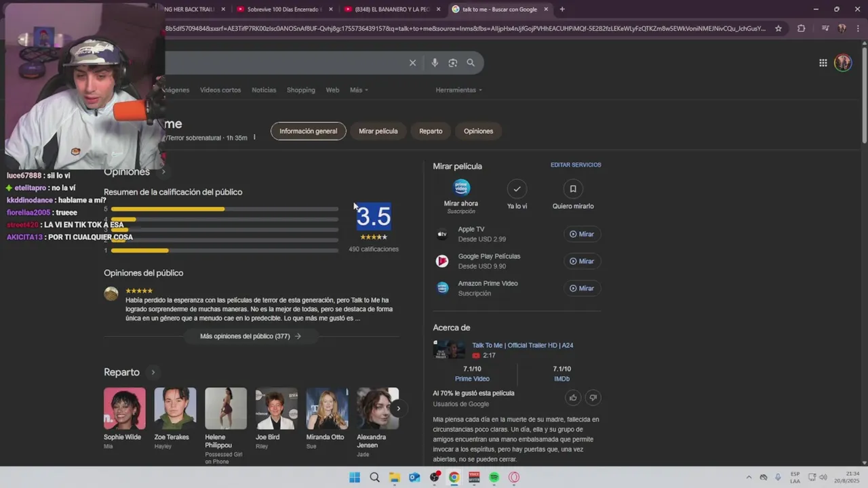Click the Amazon Prime Video logo

[x=442, y=288]
